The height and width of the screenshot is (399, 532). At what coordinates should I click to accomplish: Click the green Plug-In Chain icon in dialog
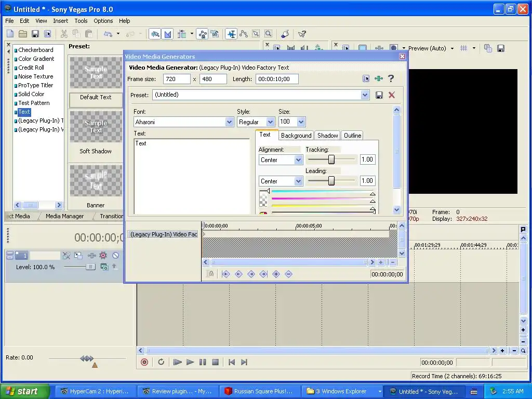[x=379, y=79]
